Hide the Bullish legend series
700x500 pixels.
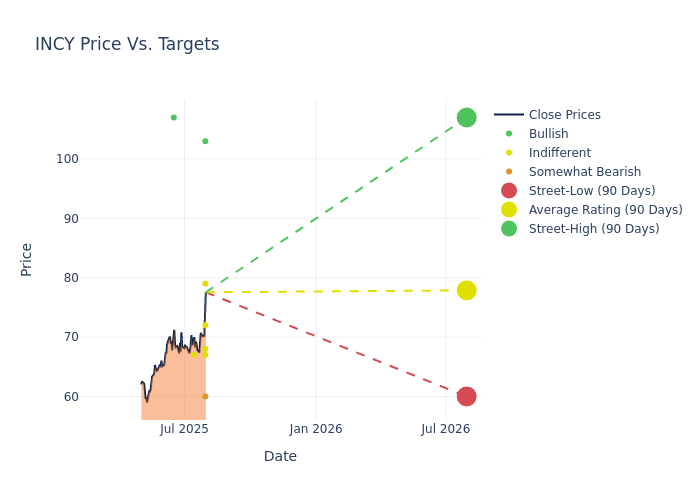548,134
